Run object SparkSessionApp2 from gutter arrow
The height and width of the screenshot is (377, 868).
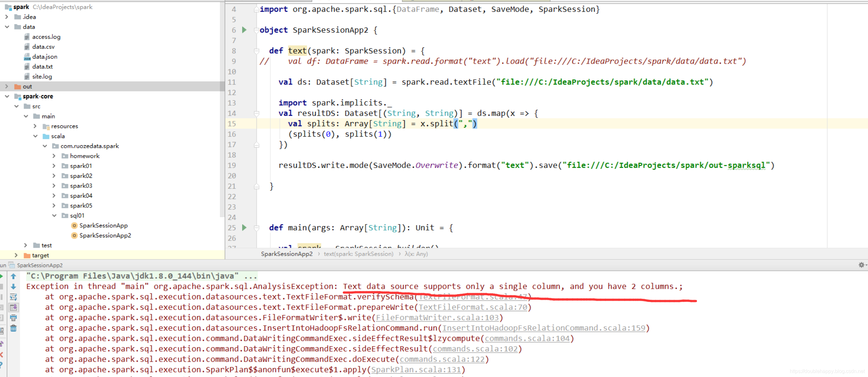(x=244, y=30)
